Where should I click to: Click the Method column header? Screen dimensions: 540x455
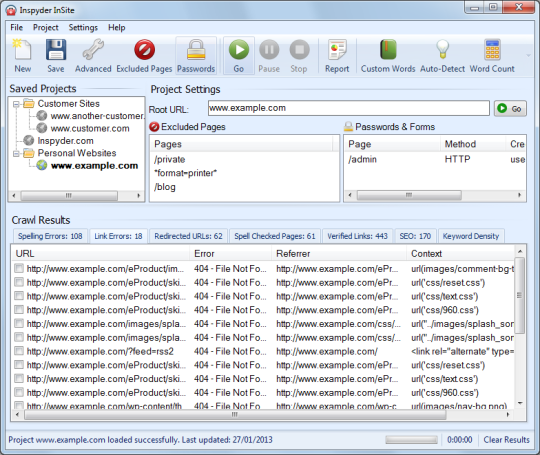tap(472, 144)
